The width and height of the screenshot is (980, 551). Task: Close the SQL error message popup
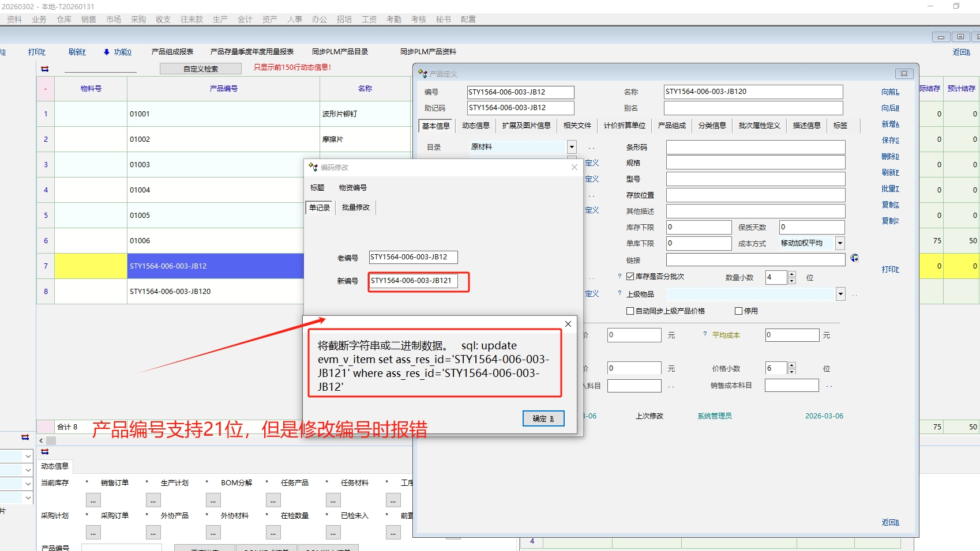[568, 324]
